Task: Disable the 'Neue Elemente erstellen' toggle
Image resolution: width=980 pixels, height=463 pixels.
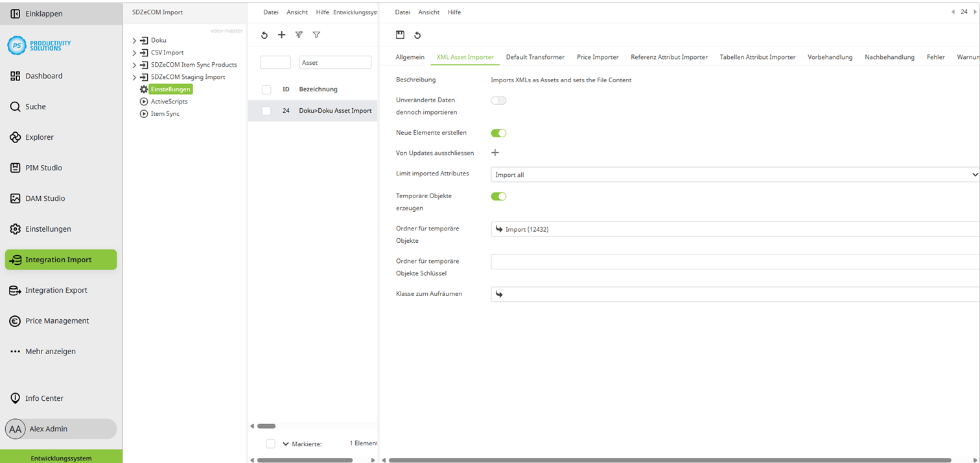Action: coord(498,133)
